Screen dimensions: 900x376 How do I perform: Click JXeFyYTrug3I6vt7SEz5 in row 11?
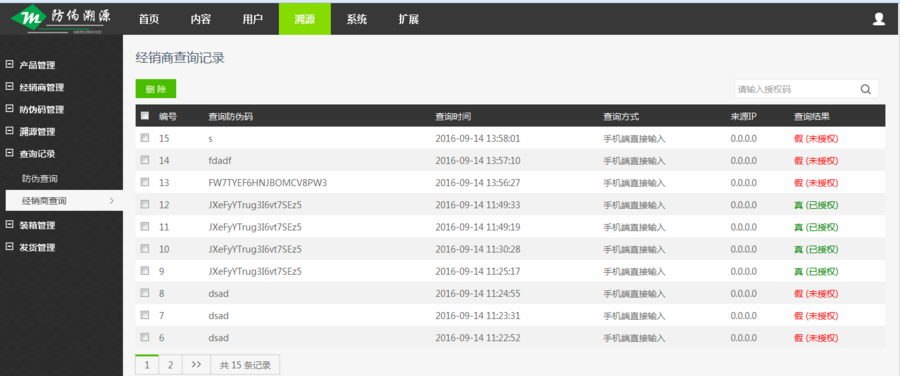[255, 227]
